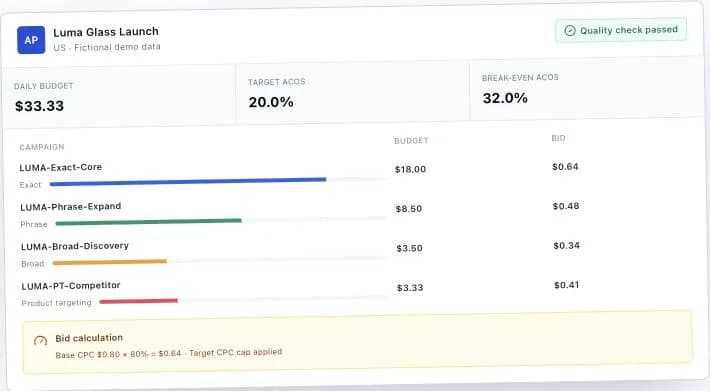Viewport: 710px width, 391px height.
Task: Select the $3.50 budget value
Action: click(409, 248)
